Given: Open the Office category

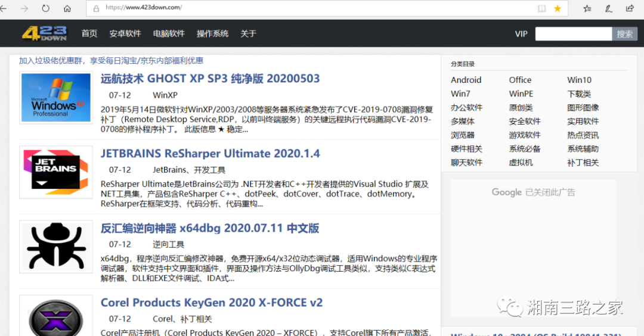Looking at the screenshot, I should (x=520, y=80).
